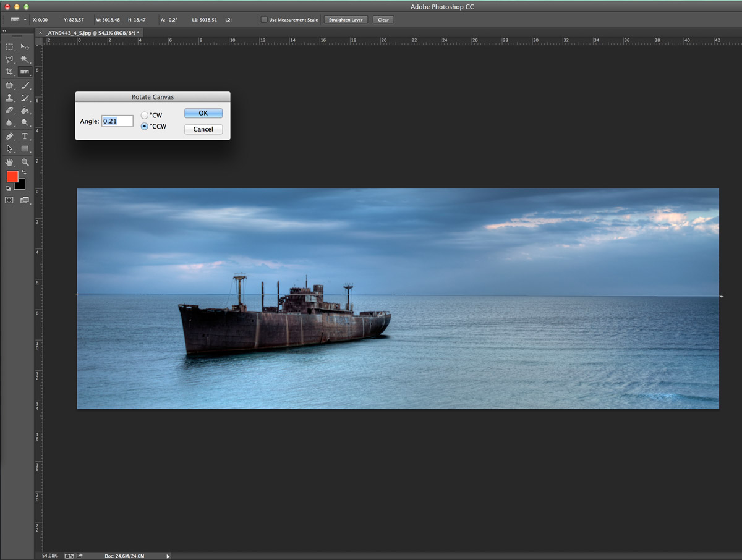Switch to the _ATN9443_4_5.jpg document tab
Viewport: 742px width, 560px height.
click(93, 32)
